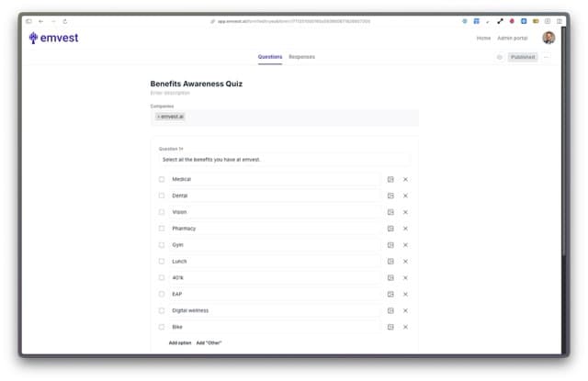Tick the Gym checkbox
Screen dimensions: 588x381
[x=162, y=245]
